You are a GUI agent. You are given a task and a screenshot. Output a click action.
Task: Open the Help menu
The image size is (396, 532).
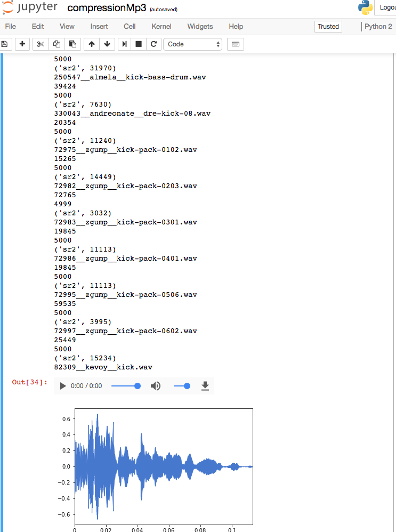click(236, 27)
